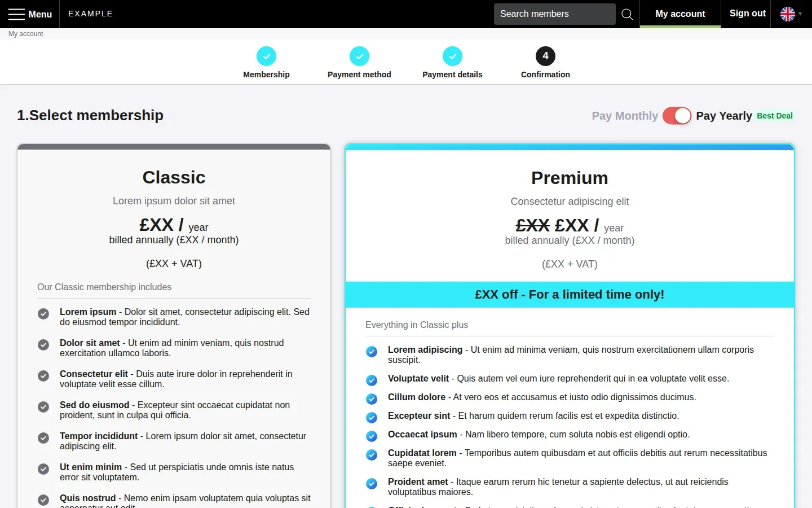Click the My account breadcrumb

tap(26, 34)
